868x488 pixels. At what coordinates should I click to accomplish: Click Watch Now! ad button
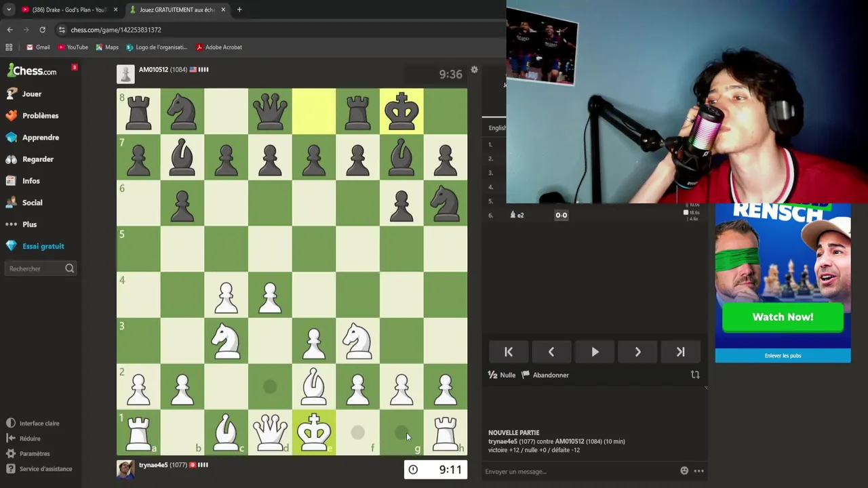pyautogui.click(x=783, y=317)
